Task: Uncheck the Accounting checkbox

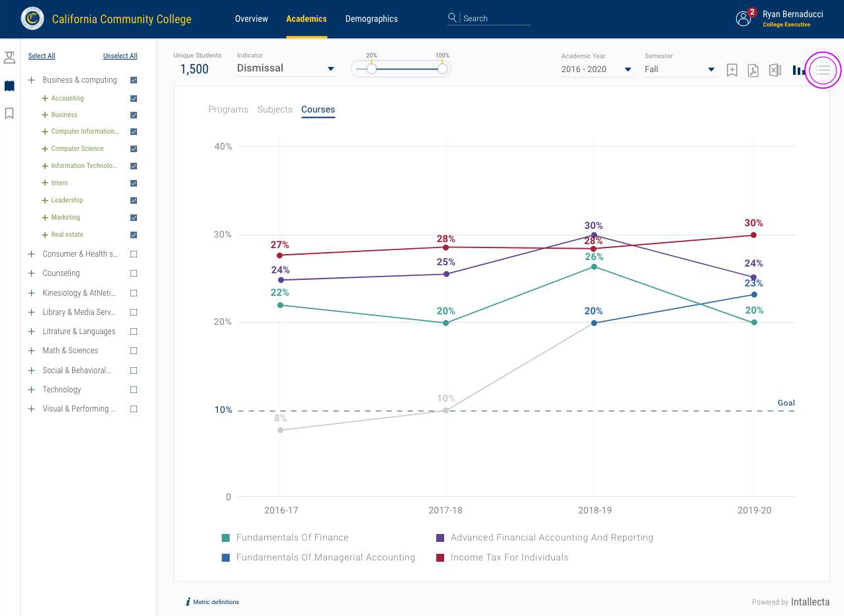Action: (x=134, y=98)
